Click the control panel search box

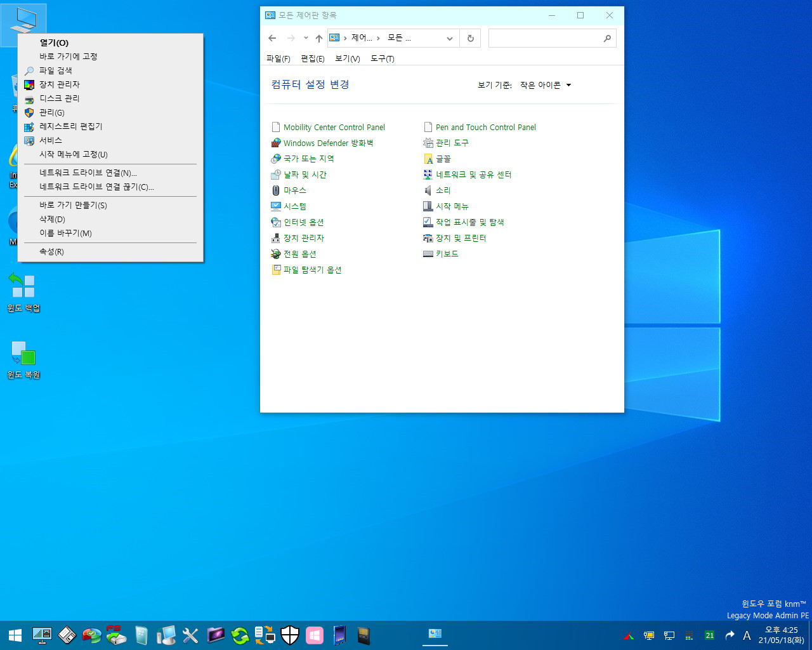click(552, 39)
